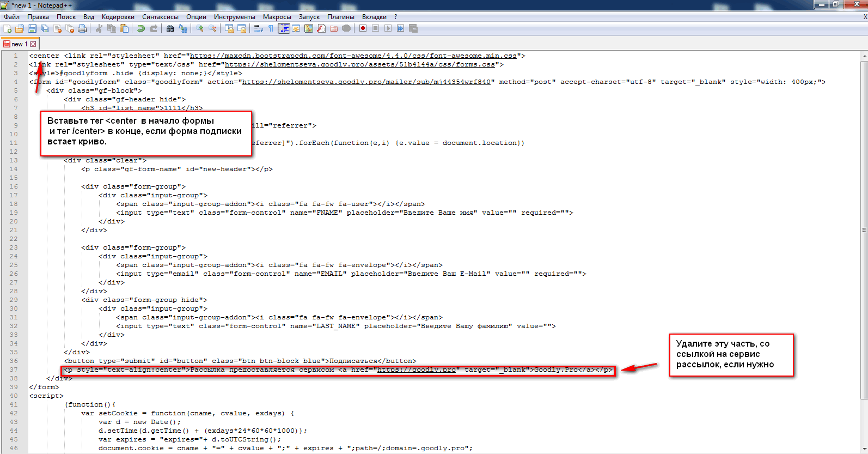Open the Кодировки menu
This screenshot has height=454, width=868.
coord(118,17)
